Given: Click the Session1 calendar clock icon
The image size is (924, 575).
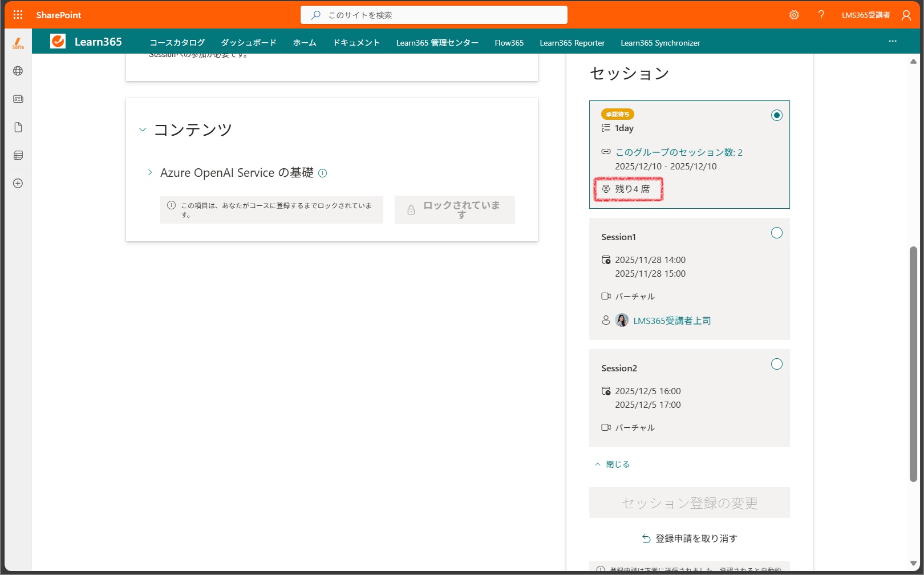Looking at the screenshot, I should click(x=606, y=260).
